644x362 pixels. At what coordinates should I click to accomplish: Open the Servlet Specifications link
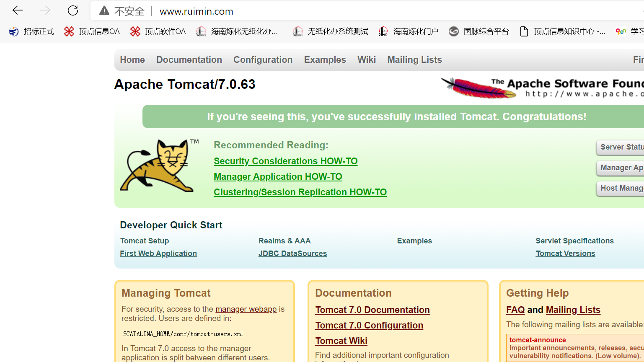point(574,241)
